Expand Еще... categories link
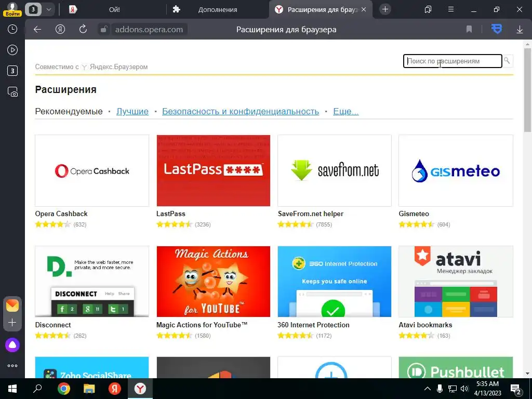The height and width of the screenshot is (399, 532). pyautogui.click(x=345, y=111)
